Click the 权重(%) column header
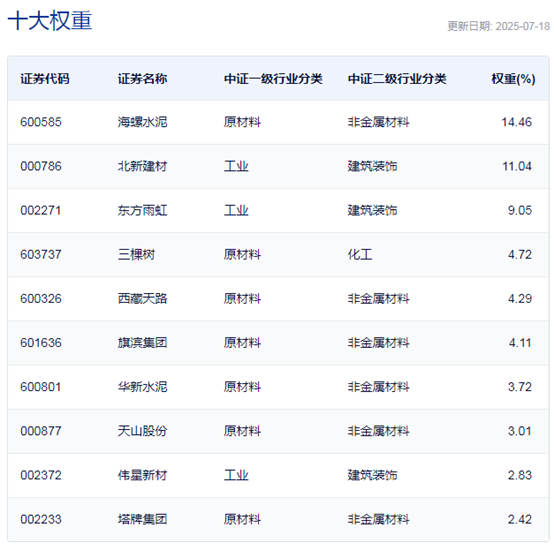The image size is (554, 550). click(513, 78)
